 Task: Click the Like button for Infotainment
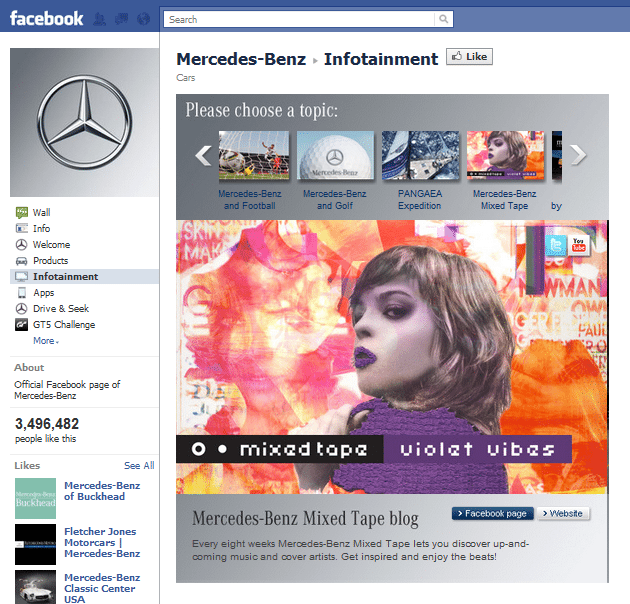point(469,57)
